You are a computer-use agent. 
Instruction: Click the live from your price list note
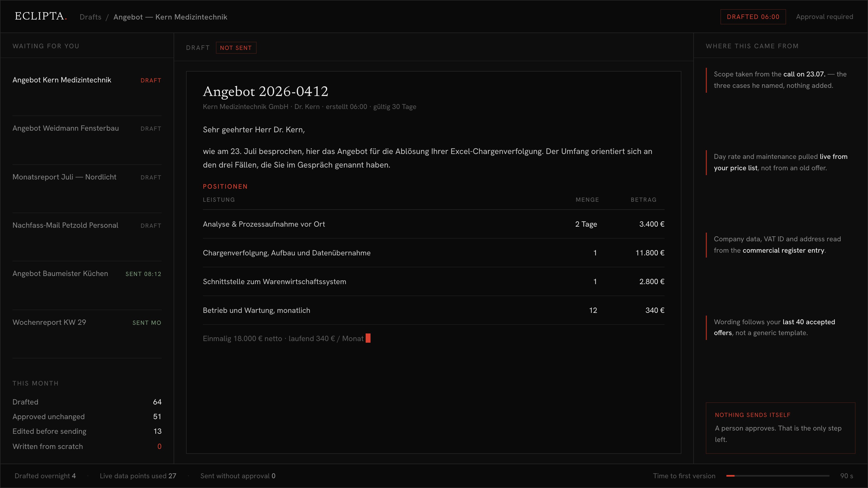click(x=780, y=162)
